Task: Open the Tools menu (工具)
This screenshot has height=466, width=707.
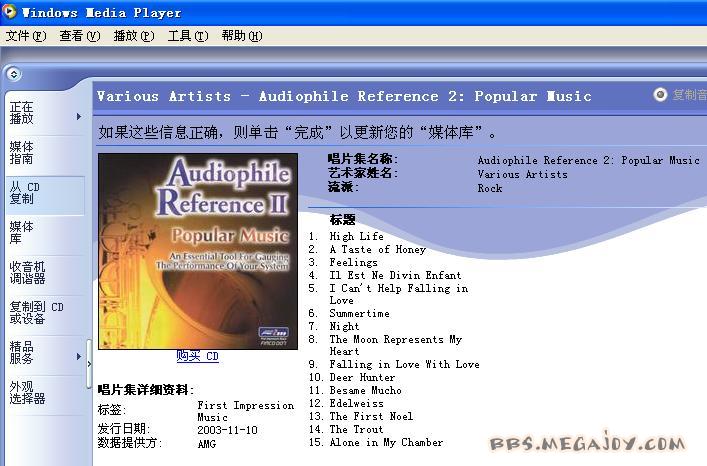Action: click(x=188, y=36)
